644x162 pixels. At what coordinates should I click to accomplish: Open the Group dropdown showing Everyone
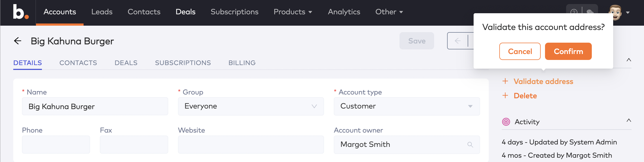click(251, 106)
